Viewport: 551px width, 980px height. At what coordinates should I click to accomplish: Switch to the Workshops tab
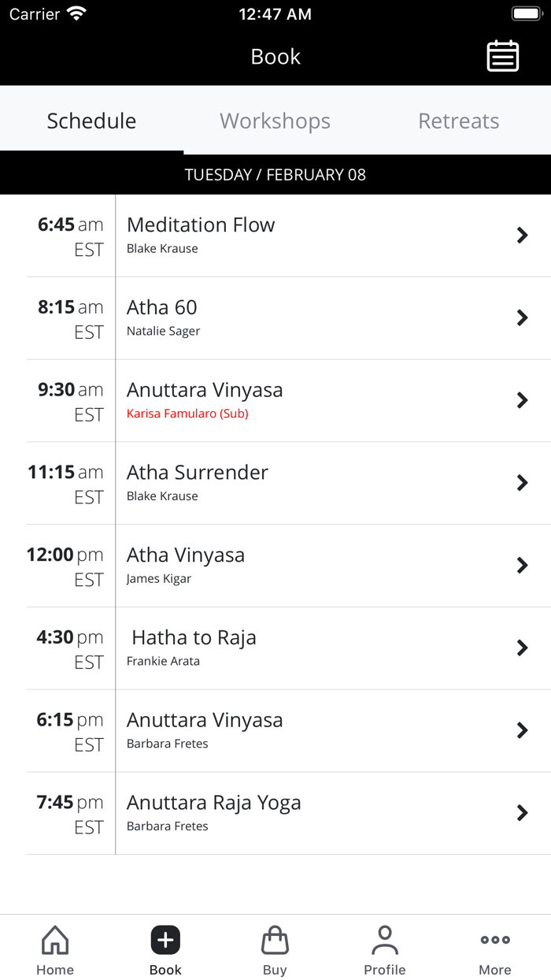(275, 121)
